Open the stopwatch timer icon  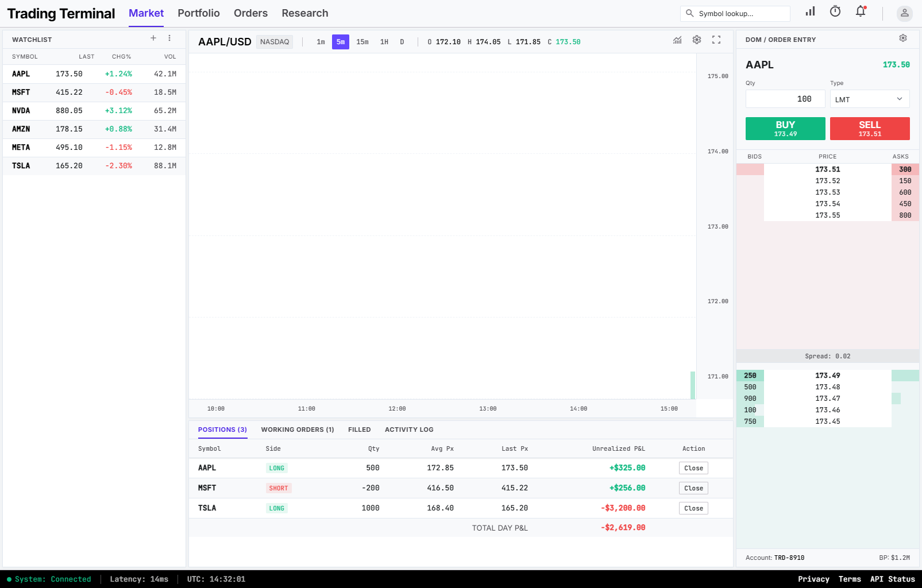click(x=835, y=11)
